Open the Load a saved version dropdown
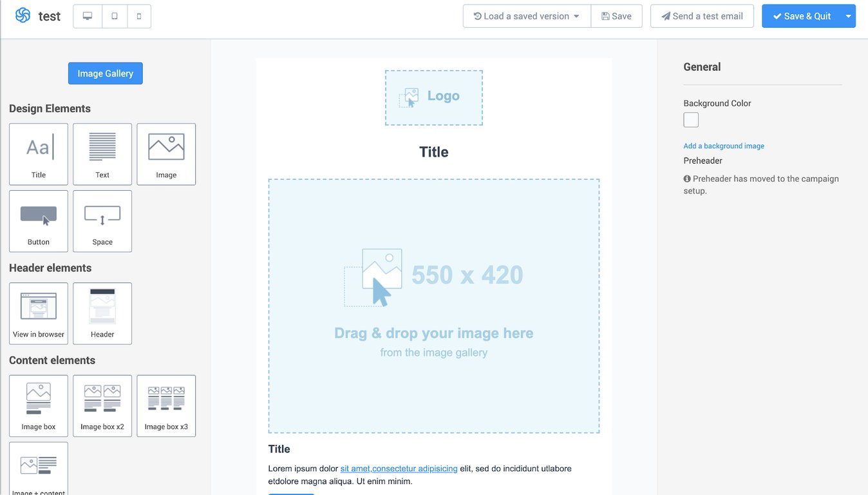The height and width of the screenshot is (495, 868). tap(527, 16)
